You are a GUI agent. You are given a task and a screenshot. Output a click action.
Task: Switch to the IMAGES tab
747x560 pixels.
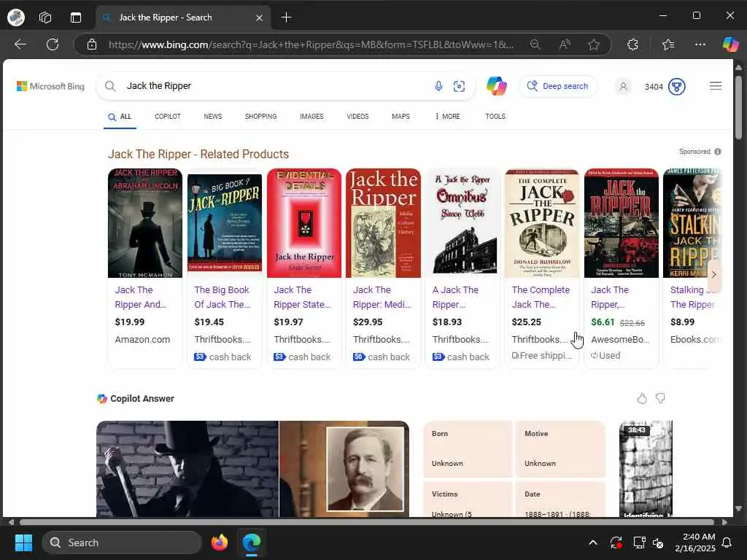click(x=311, y=117)
